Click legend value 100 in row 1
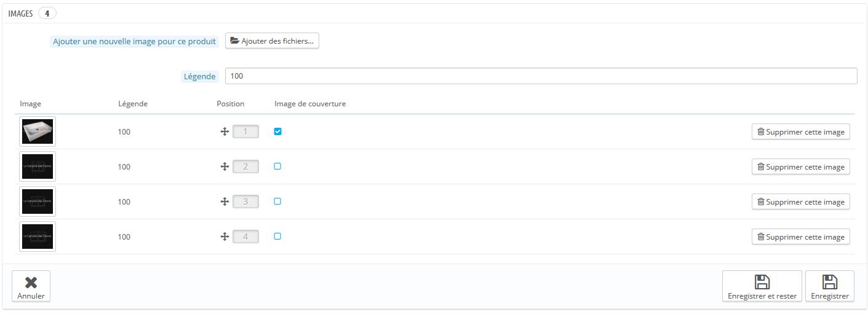 [124, 132]
